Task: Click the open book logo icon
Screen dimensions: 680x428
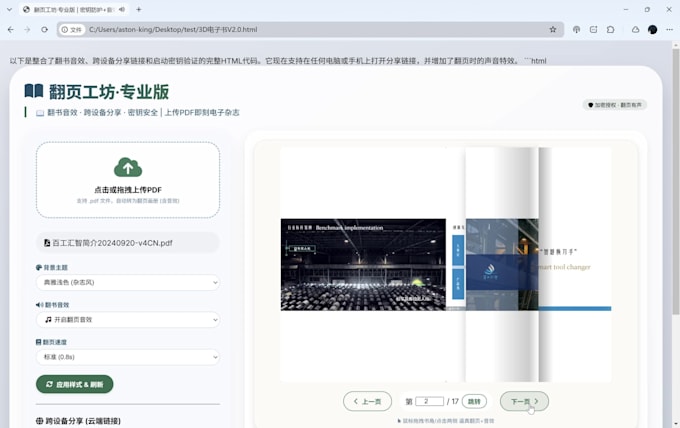Action: 34,91
